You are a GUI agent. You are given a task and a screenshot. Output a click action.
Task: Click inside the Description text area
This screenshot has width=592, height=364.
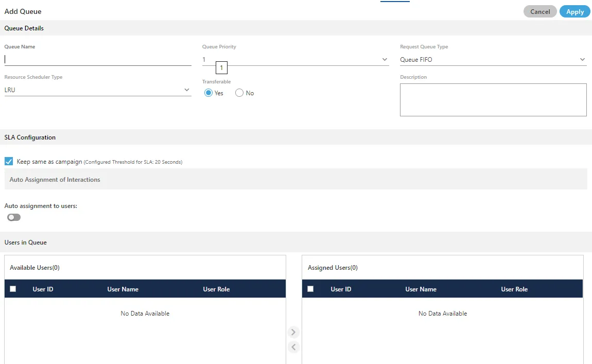point(493,100)
